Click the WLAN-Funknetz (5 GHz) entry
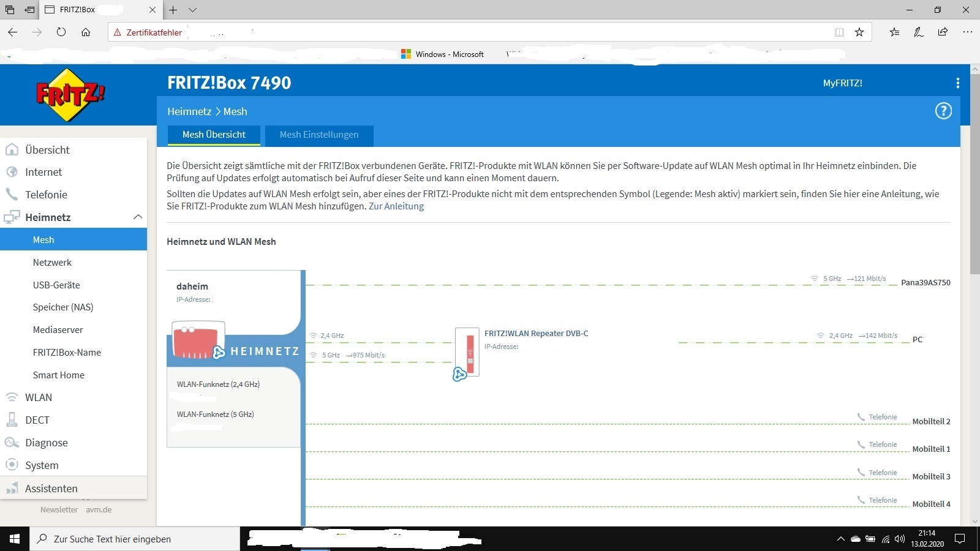Screen dimensions: 980x551 click(x=216, y=414)
